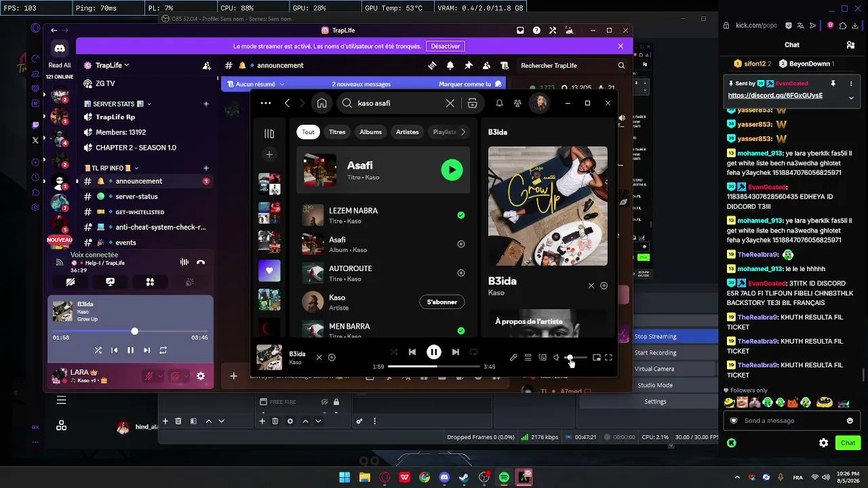The width and height of the screenshot is (868, 488).
Task: Select the Artistes filter chip
Action: (407, 132)
